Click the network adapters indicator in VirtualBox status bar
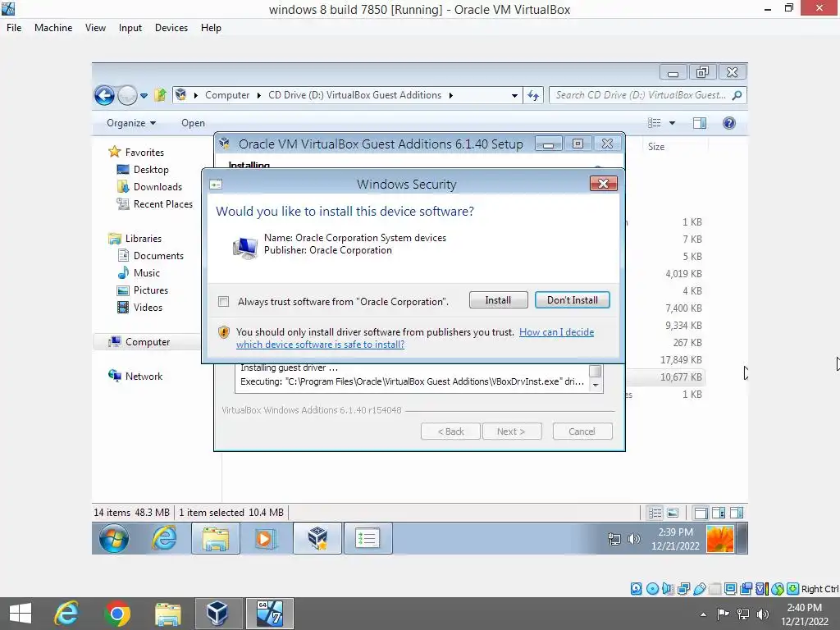 point(683,589)
